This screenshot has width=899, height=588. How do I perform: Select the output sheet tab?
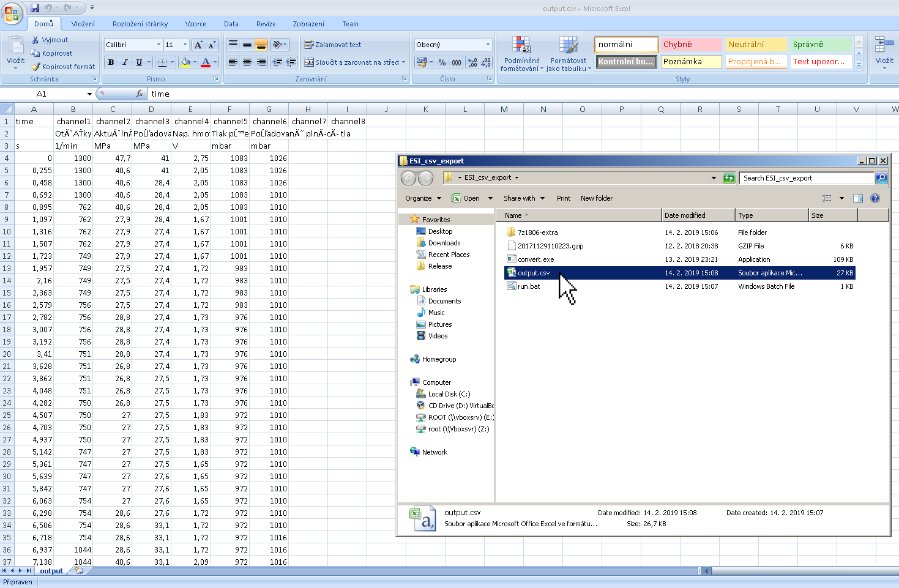click(x=51, y=571)
